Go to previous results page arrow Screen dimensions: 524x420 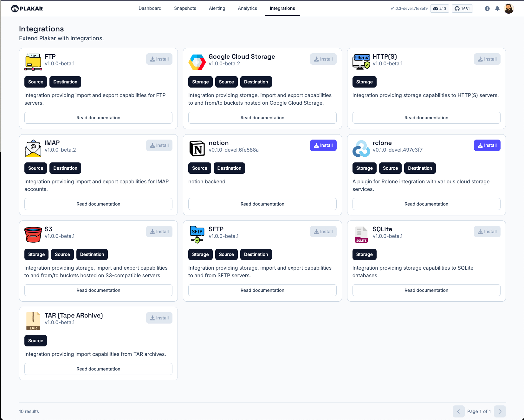pyautogui.click(x=458, y=411)
